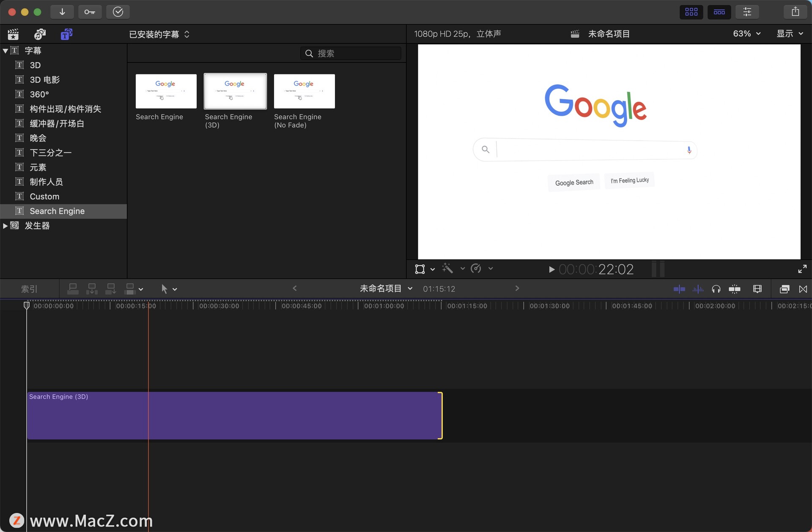
Task: Toggle the inspector sliders button
Action: coord(747,12)
